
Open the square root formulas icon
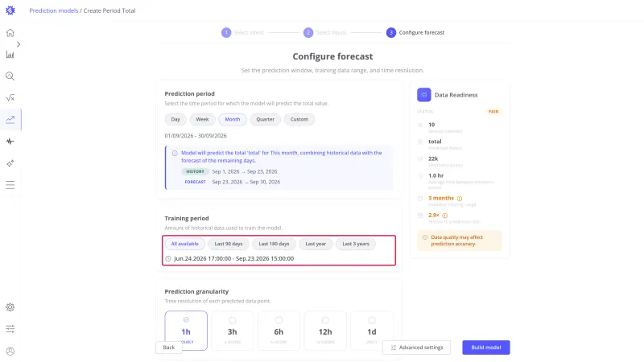pos(10,97)
